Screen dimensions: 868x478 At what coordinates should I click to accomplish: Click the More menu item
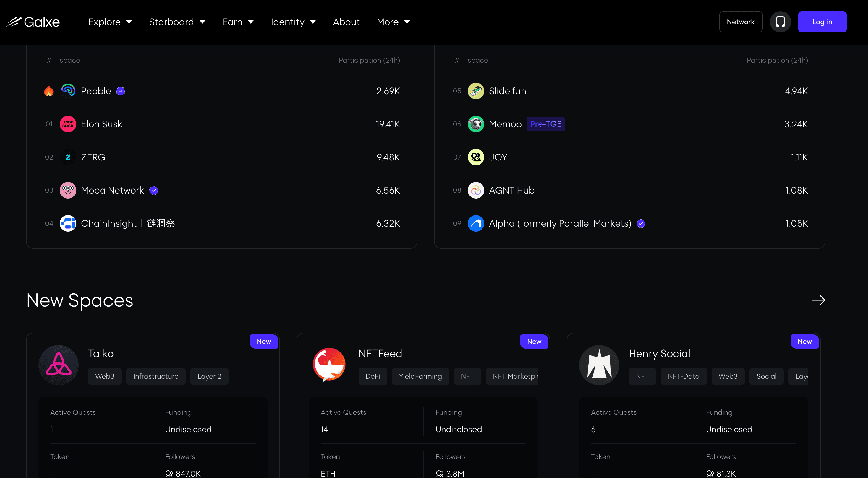(x=393, y=22)
